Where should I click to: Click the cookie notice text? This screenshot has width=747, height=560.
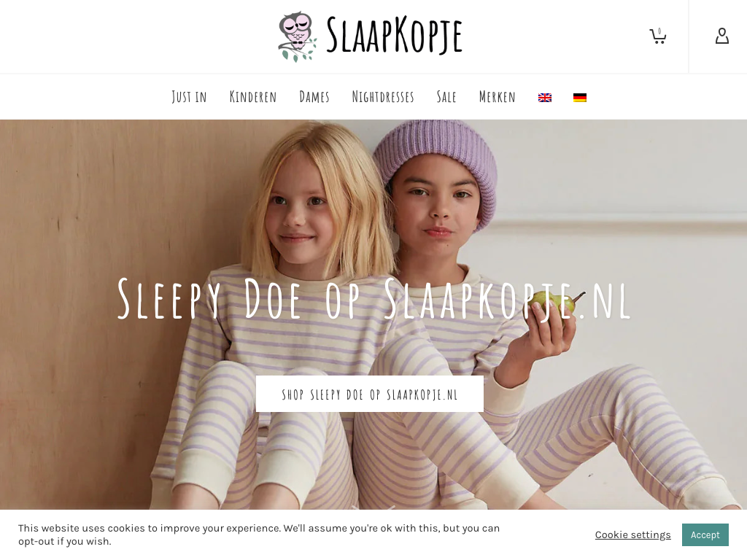(x=259, y=534)
